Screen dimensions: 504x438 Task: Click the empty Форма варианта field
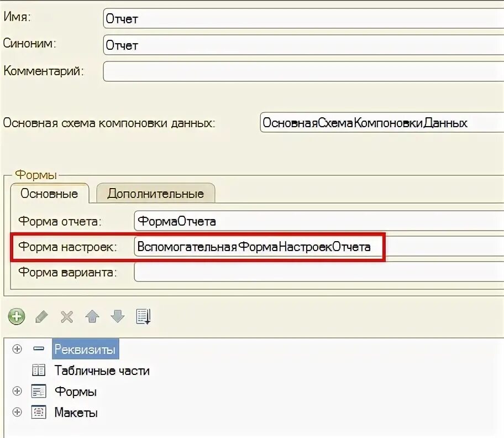(x=319, y=272)
